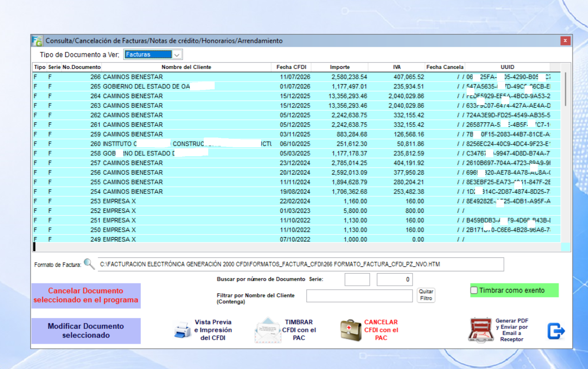Click the Formato de Factura path field

pos(301,264)
